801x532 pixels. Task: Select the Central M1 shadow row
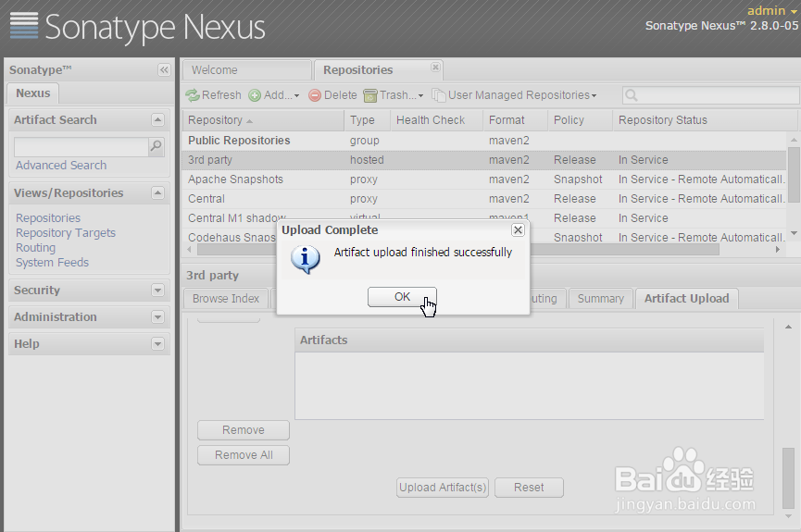pyautogui.click(x=483, y=218)
